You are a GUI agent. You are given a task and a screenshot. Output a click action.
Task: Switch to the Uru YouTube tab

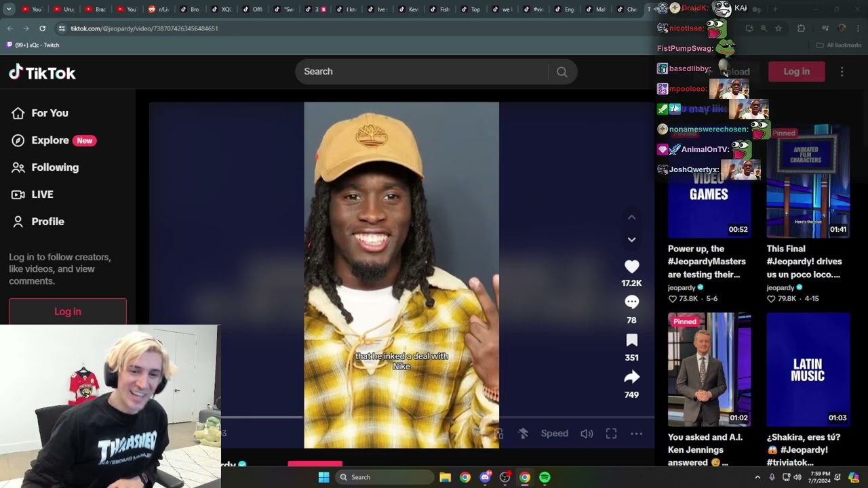64,9
